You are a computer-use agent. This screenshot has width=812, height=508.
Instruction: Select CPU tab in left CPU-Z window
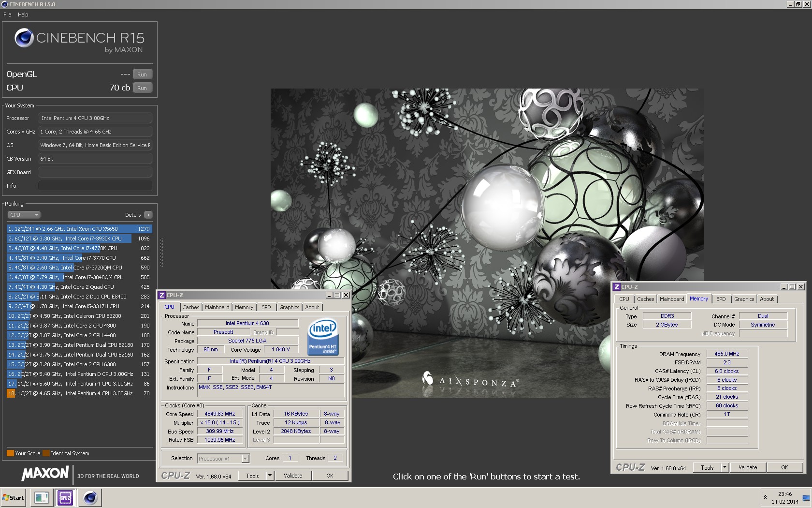[170, 307]
